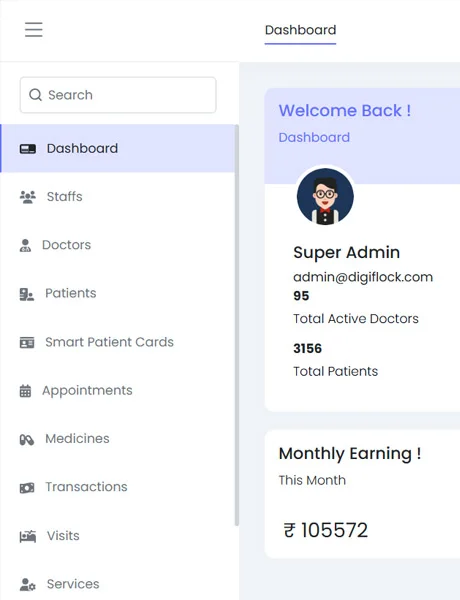This screenshot has width=460, height=600.
Task: Select the Dashboard tab in header
Action: tap(300, 30)
